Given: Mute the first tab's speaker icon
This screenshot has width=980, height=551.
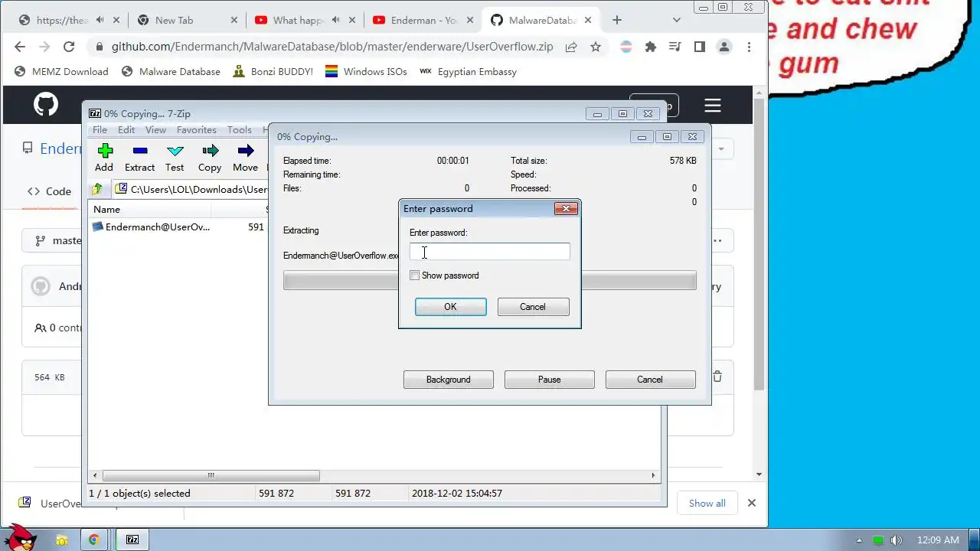Looking at the screenshot, I should (100, 20).
